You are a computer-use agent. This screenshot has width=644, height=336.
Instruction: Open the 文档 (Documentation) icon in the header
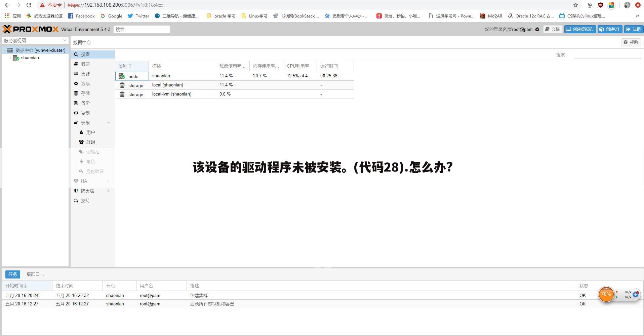pos(552,29)
